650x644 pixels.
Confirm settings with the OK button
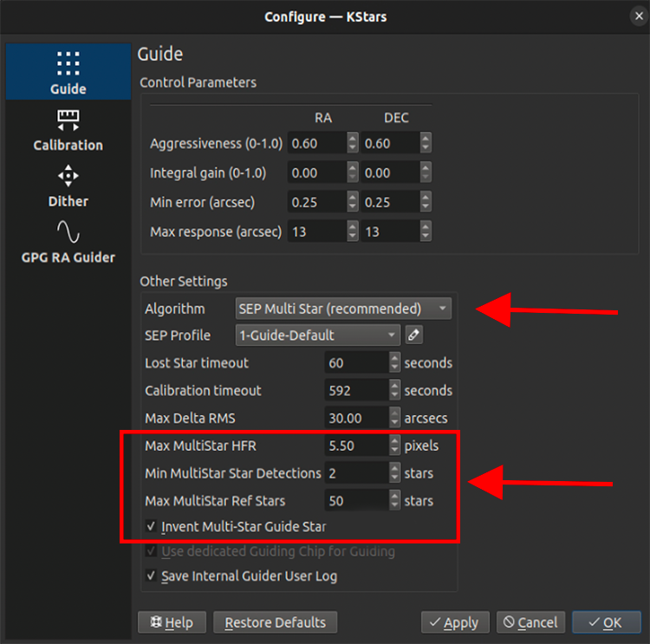(x=604, y=622)
